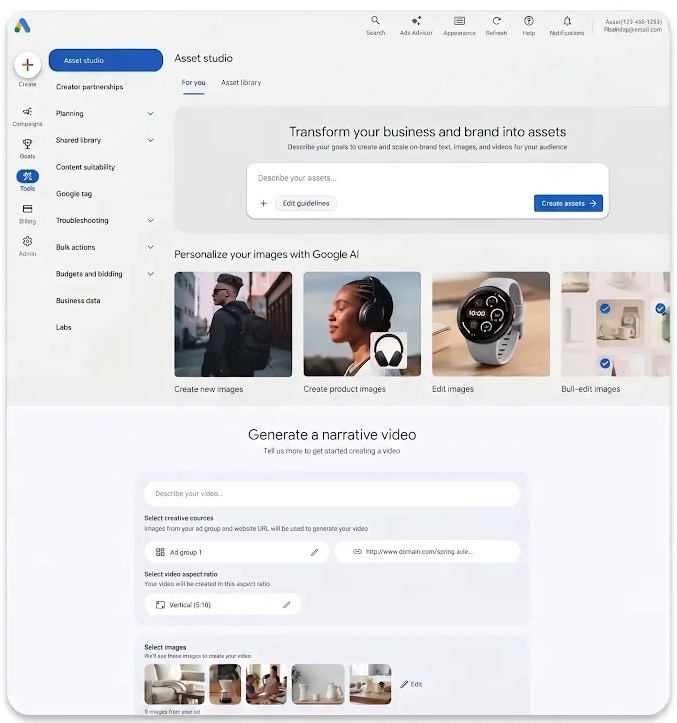Viewport: 677px width, 723px height.
Task: Open Labs menu item
Action: (x=64, y=327)
